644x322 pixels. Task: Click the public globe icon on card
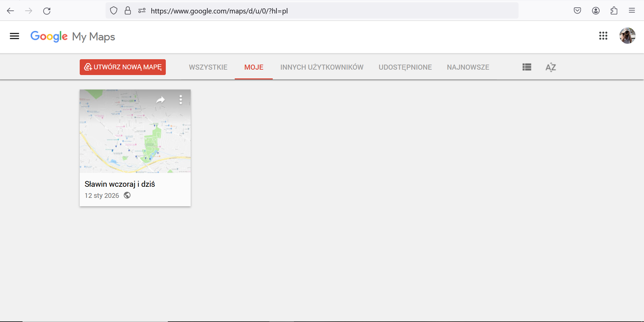click(127, 195)
